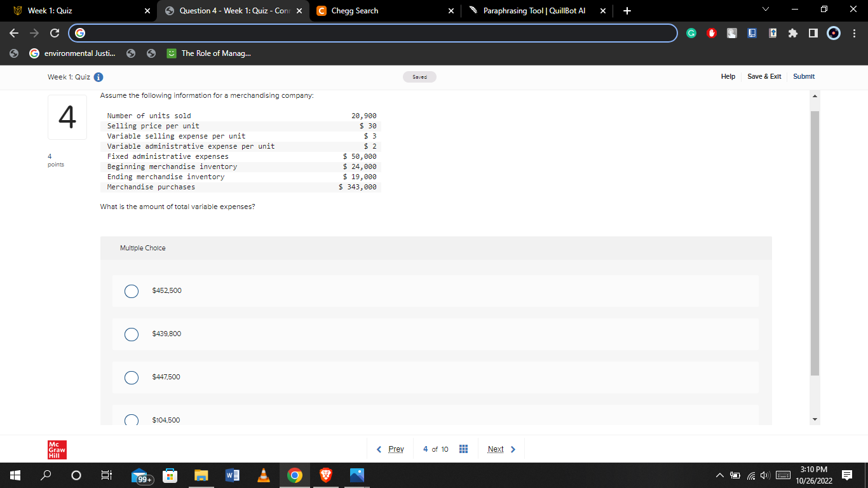The height and width of the screenshot is (488, 868).
Task: Open the Windows Start menu
Action: click(x=15, y=475)
